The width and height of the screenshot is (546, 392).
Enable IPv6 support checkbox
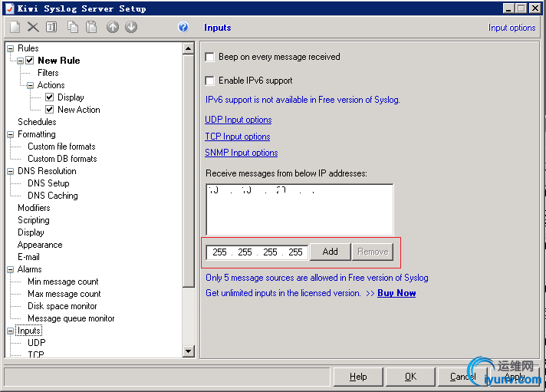click(209, 81)
